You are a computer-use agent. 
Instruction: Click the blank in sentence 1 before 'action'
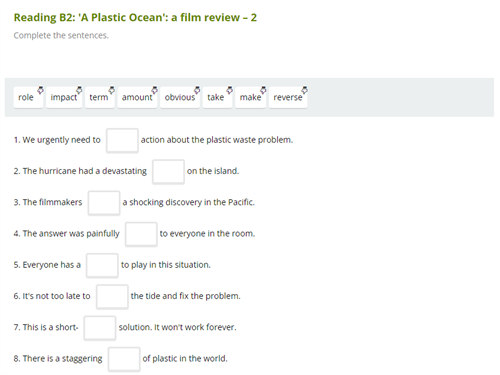tap(122, 140)
